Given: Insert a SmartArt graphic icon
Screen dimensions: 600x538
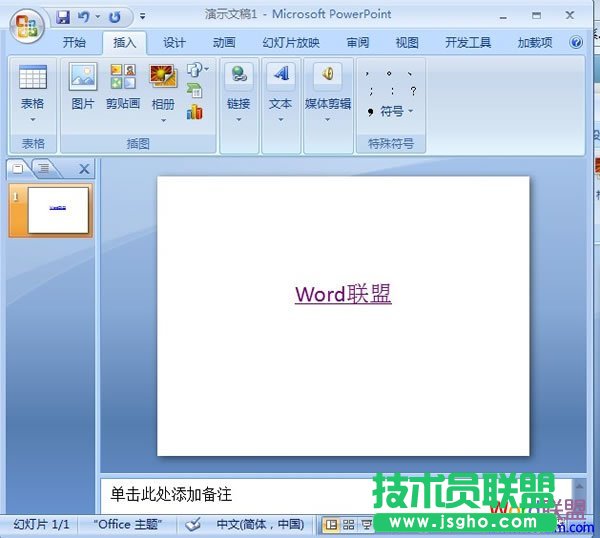Looking at the screenshot, I should (195, 91).
